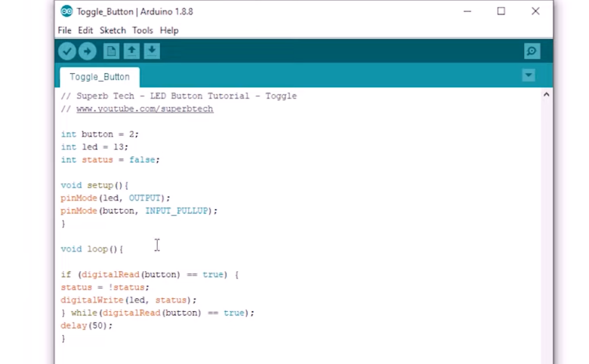589x364 pixels.
Task: Select the Toggle_Button sketch tab
Action: 100,77
